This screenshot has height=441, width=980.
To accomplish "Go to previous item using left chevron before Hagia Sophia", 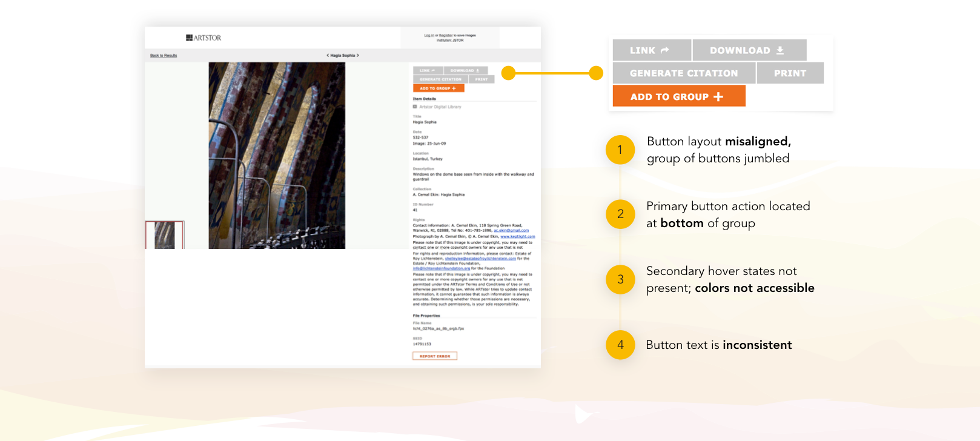I will tap(328, 55).
